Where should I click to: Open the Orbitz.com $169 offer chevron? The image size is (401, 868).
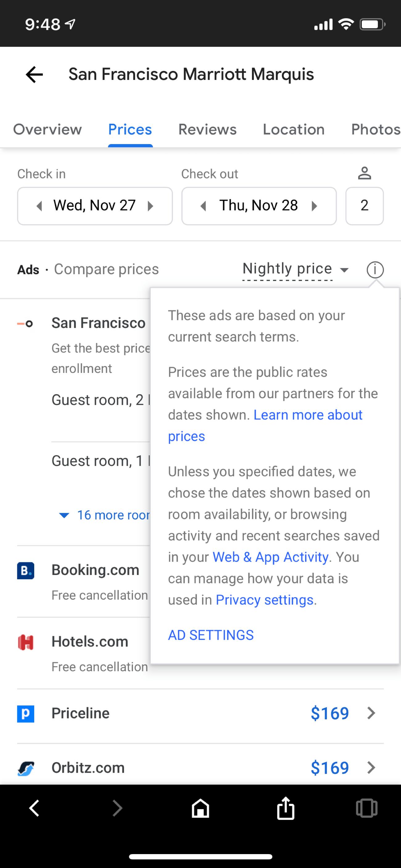click(371, 767)
